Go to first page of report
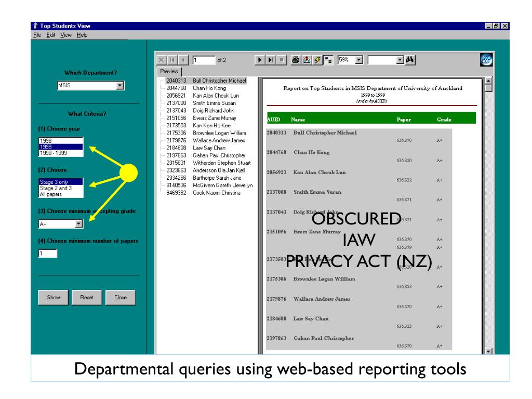The width and height of the screenshot is (532, 399). pyautogui.click(x=172, y=60)
